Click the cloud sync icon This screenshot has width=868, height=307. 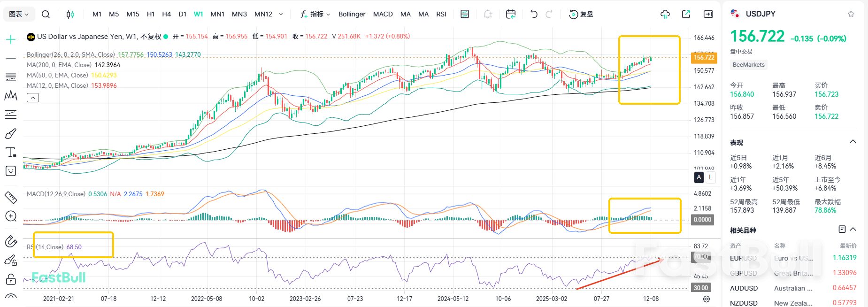665,14
